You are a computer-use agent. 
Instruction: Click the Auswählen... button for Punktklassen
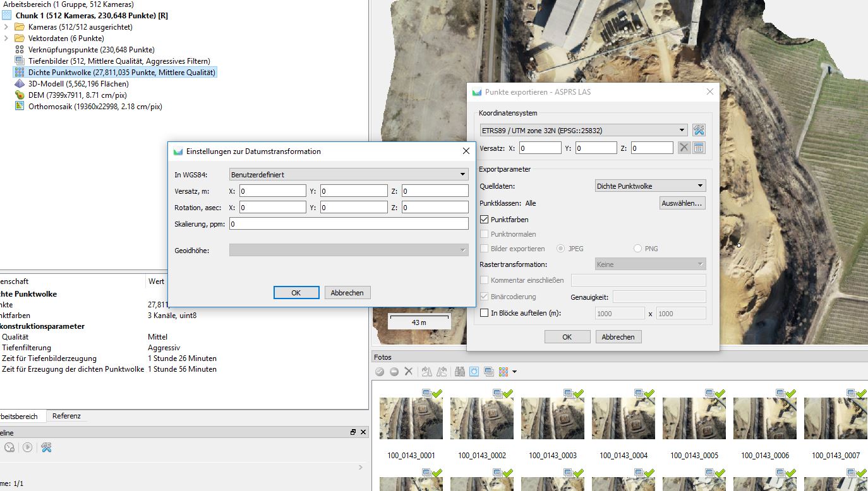682,203
